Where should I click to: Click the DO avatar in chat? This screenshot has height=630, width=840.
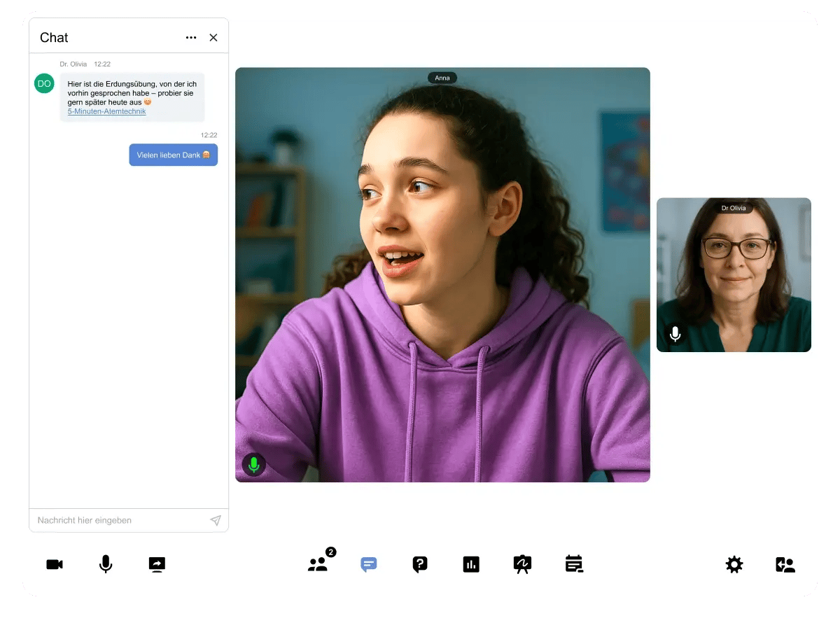[44, 83]
